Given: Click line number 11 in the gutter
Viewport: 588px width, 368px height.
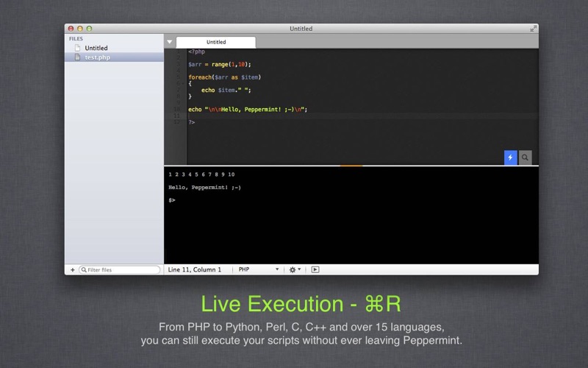Looking at the screenshot, I should tap(176, 116).
